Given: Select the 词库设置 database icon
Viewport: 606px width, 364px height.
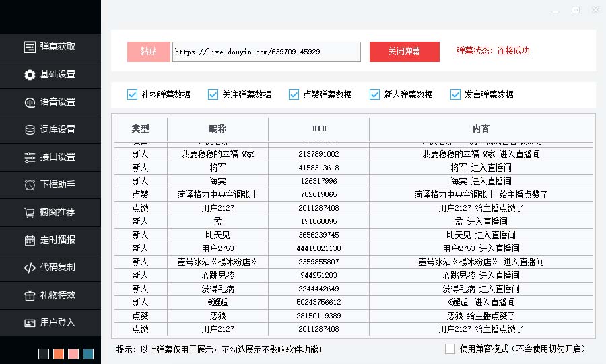Looking at the screenshot, I should [x=30, y=130].
